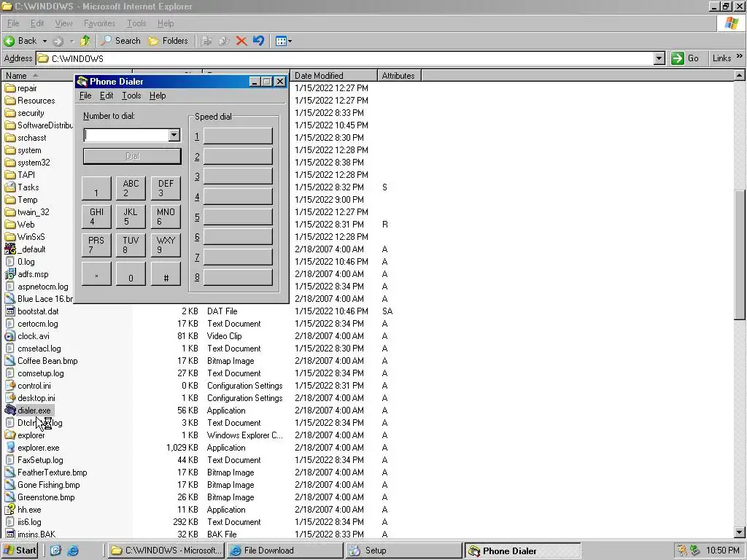This screenshot has height=560, width=747.
Task: Click the red Delete icon in toolbar
Action: (x=241, y=41)
